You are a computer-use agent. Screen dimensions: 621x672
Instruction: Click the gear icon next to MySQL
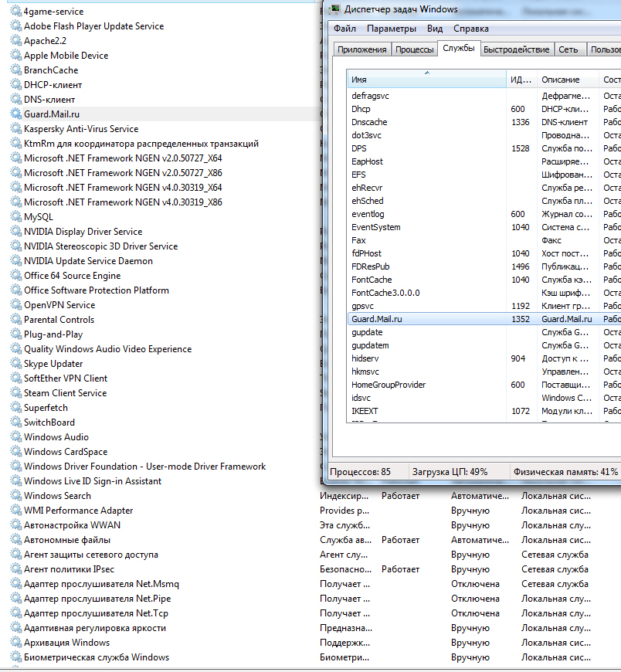tap(16, 217)
